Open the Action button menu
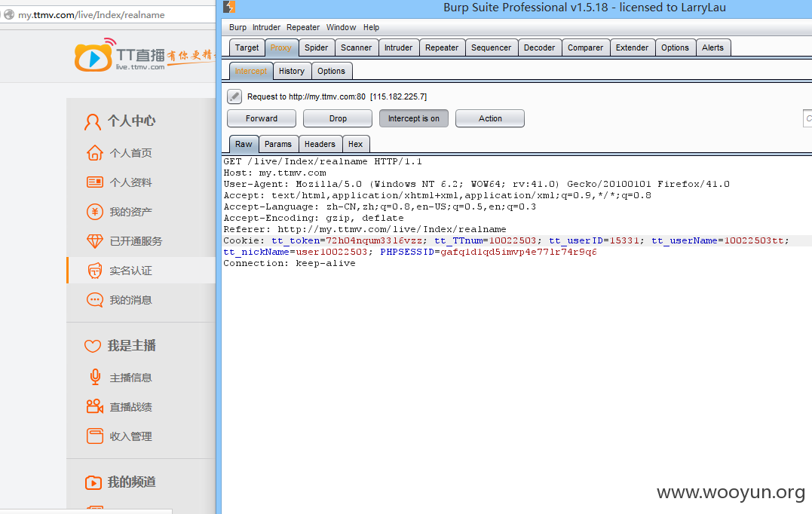Screen dimensions: 812x514 (x=490, y=118)
